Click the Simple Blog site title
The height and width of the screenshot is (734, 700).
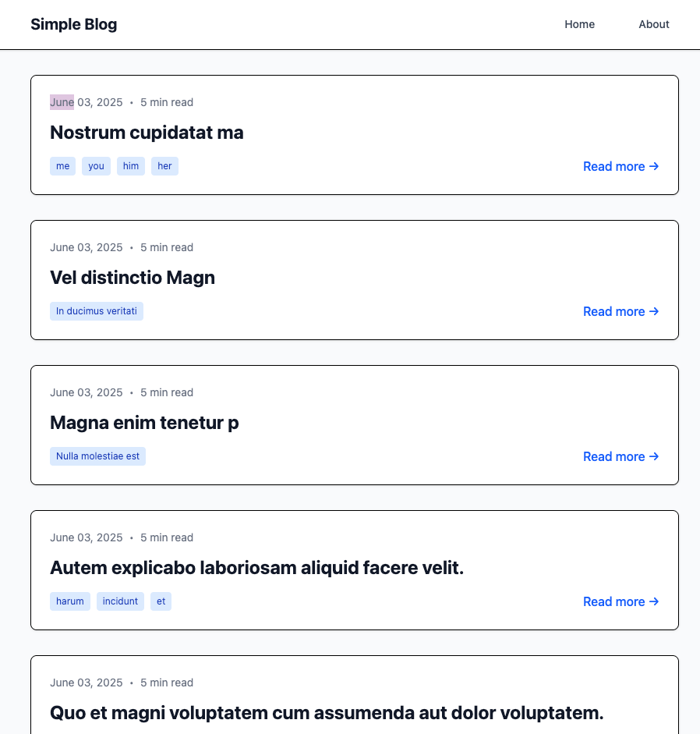click(x=74, y=24)
